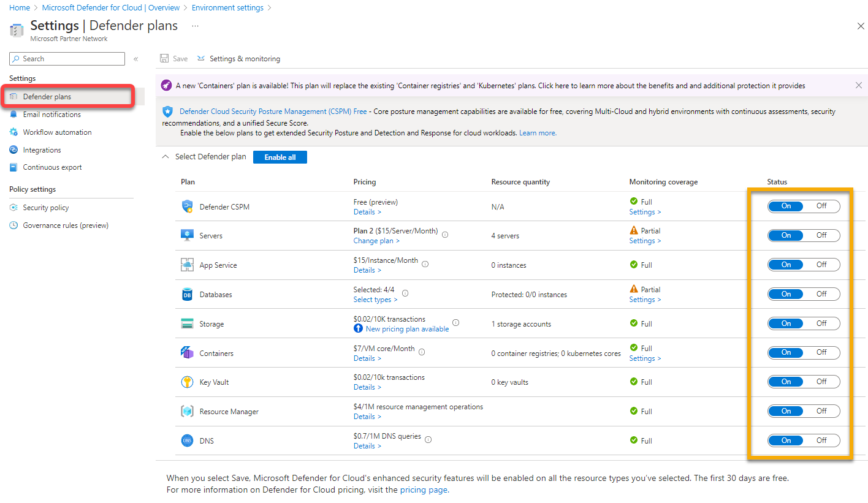Turn Off the Servers plan

pyautogui.click(x=821, y=235)
